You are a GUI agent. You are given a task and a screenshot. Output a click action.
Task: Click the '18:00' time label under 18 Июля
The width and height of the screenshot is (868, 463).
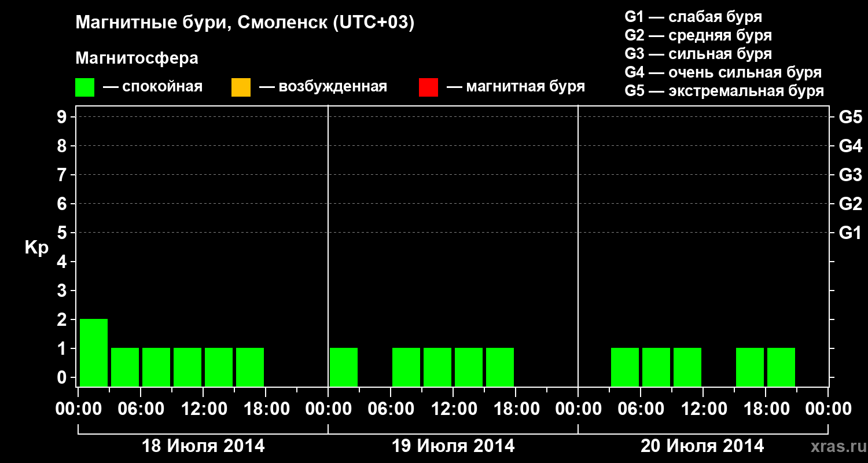click(x=266, y=409)
